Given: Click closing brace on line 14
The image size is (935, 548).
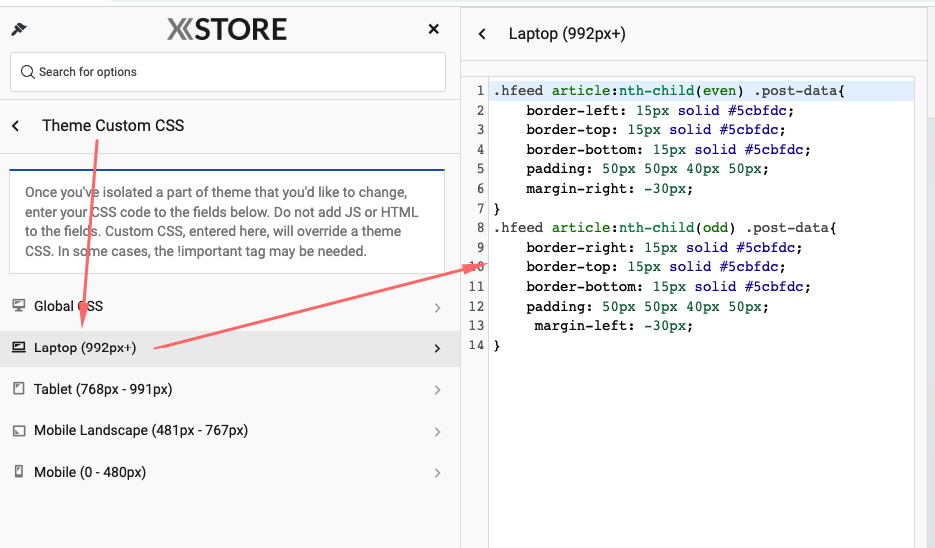Looking at the screenshot, I should (x=497, y=345).
